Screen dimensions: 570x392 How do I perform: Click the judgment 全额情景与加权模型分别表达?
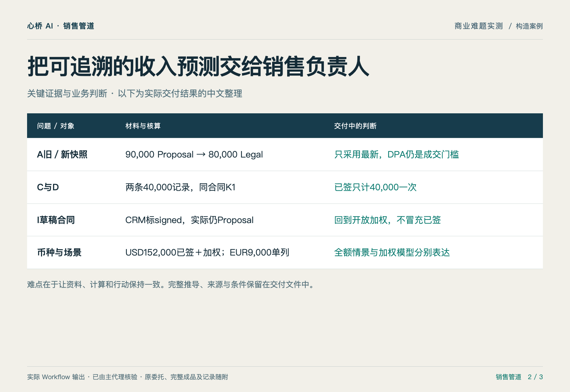pos(392,252)
